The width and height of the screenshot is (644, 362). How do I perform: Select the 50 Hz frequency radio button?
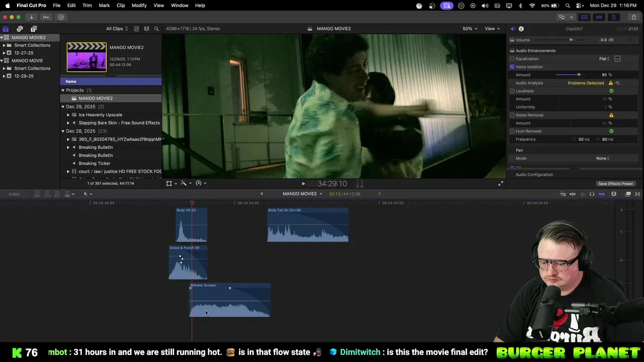tap(575, 139)
